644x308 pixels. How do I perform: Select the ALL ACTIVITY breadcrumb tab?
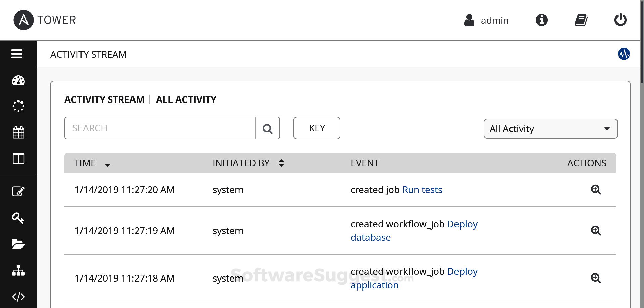[x=186, y=99]
